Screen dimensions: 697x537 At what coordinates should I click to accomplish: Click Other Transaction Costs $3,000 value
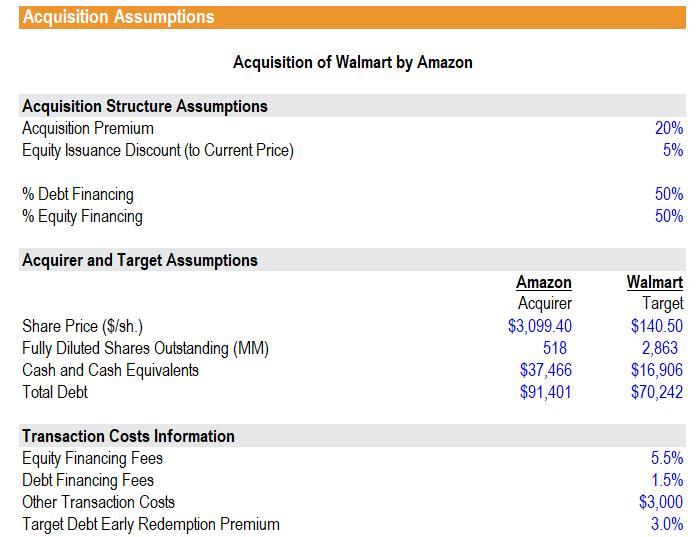pyautogui.click(x=661, y=502)
